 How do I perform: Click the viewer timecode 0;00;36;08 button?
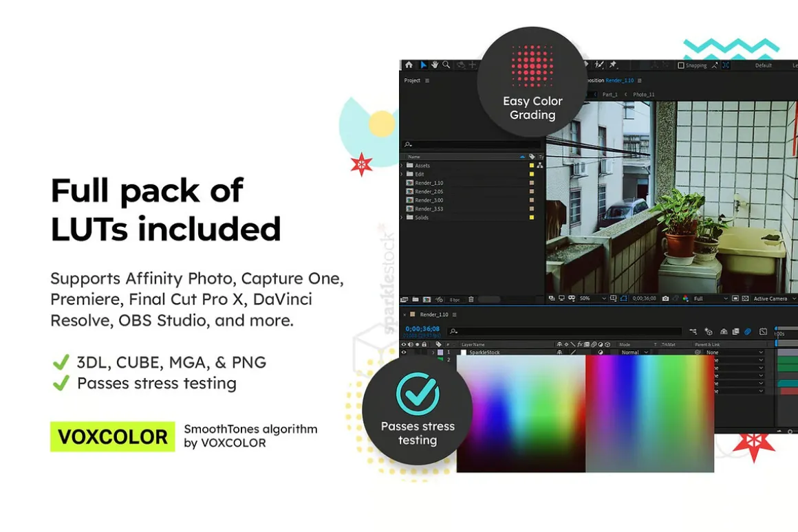[645, 298]
